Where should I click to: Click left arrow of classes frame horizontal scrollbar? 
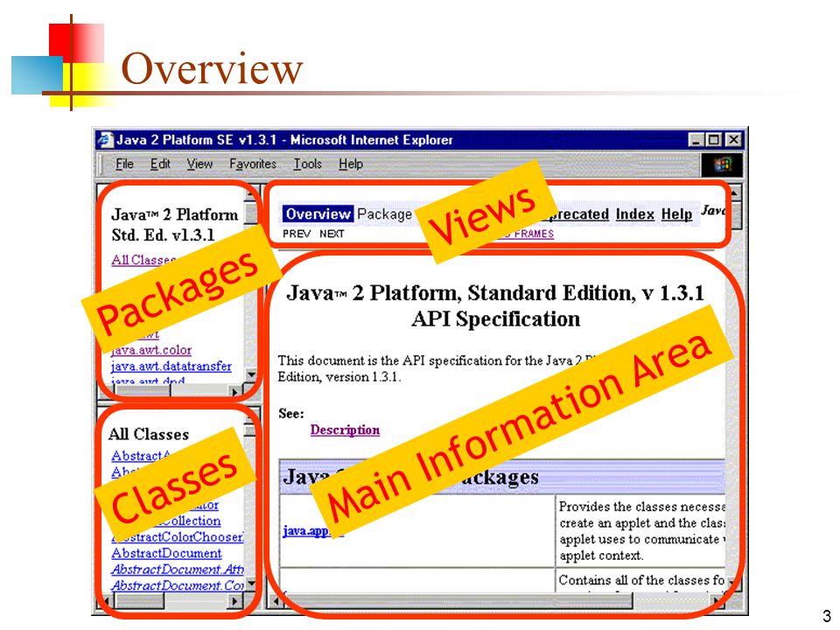[107, 602]
